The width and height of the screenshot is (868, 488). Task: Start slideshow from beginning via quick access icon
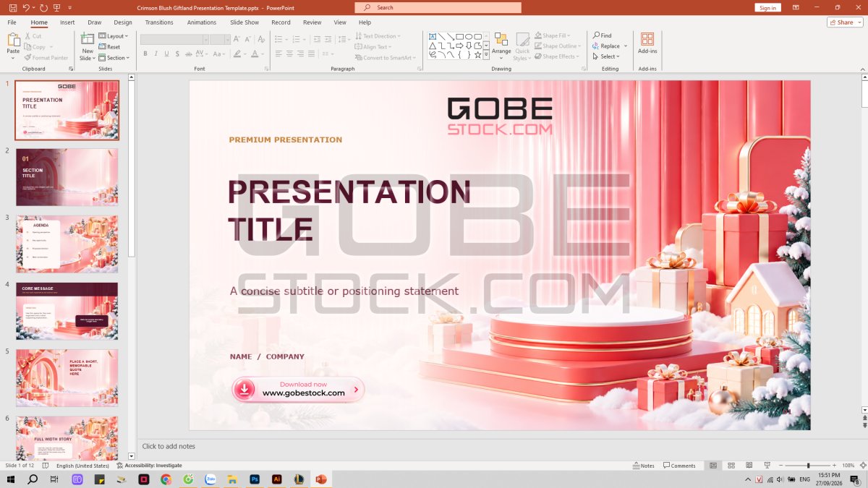point(56,7)
